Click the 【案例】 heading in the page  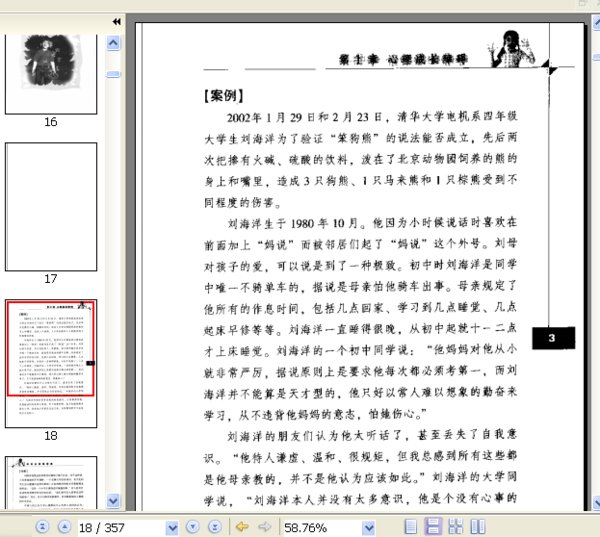(223, 96)
